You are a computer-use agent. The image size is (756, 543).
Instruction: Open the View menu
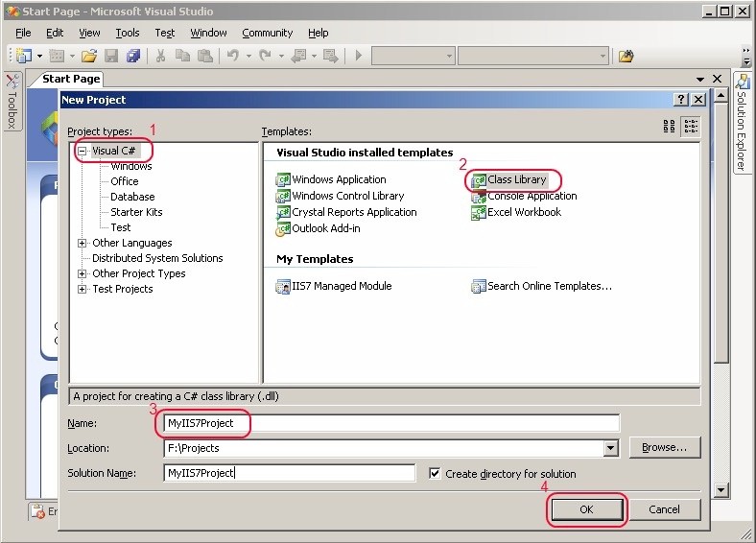tap(89, 33)
